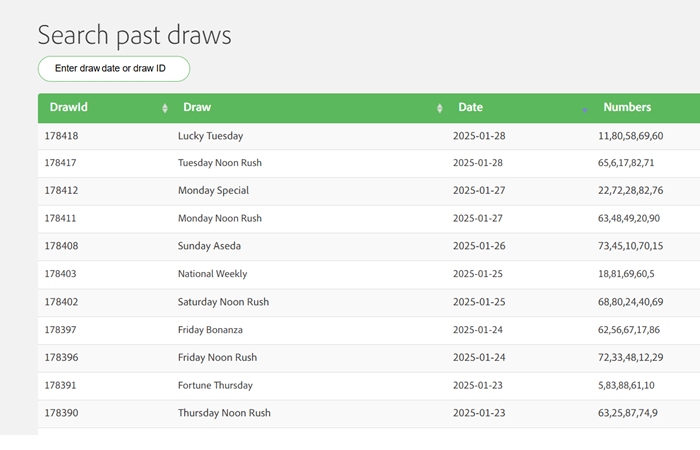
Task: Click the Monday Special draw entry
Action: coord(213,190)
